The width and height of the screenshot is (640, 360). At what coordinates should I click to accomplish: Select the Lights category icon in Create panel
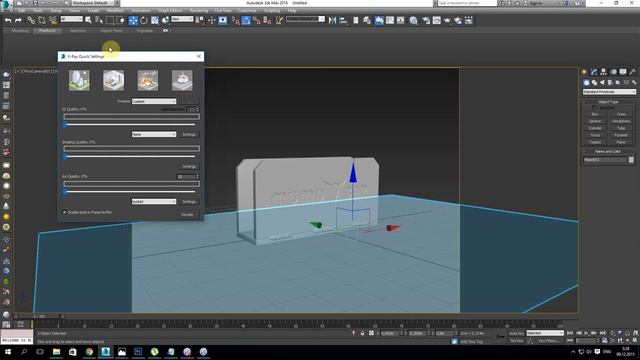click(602, 82)
